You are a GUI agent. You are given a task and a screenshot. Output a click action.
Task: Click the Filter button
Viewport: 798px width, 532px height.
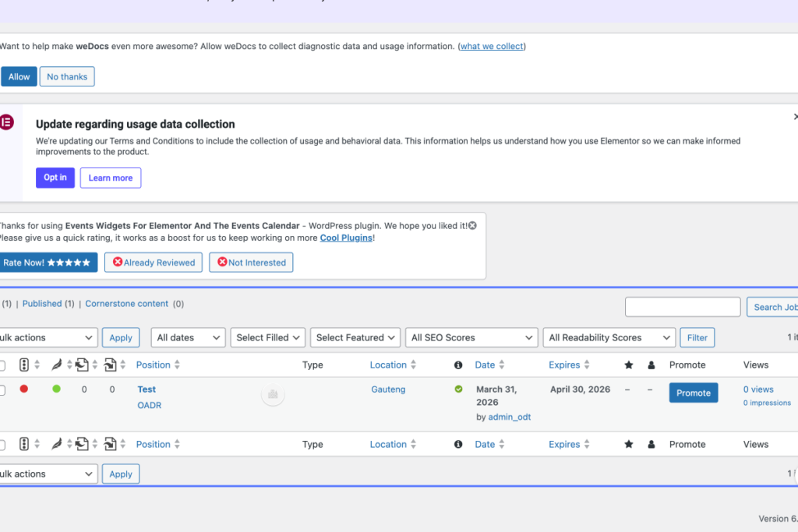point(697,338)
